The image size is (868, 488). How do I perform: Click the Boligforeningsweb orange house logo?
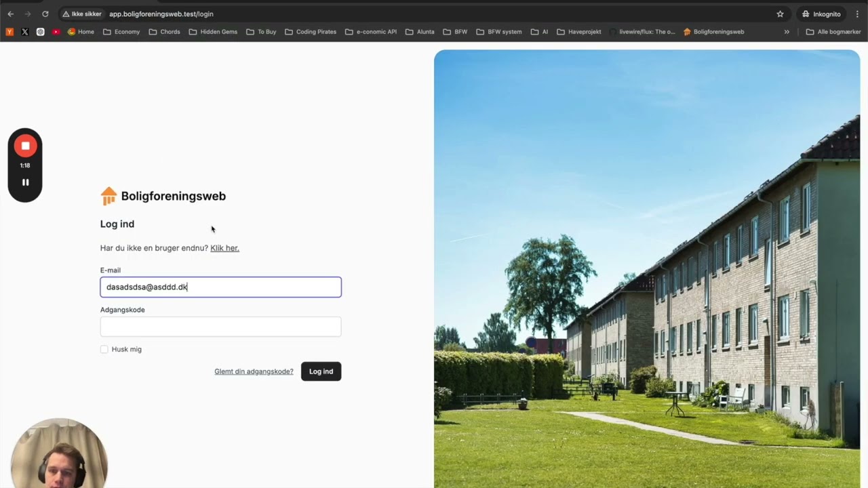108,196
